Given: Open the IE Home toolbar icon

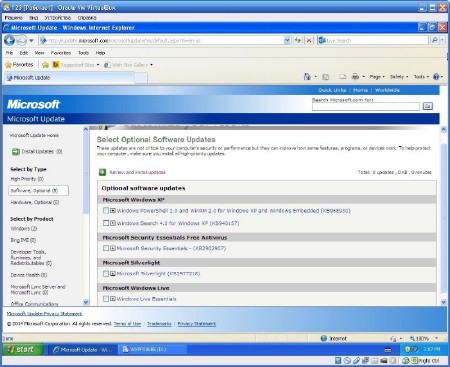Looking at the screenshot, I should click(x=307, y=77).
